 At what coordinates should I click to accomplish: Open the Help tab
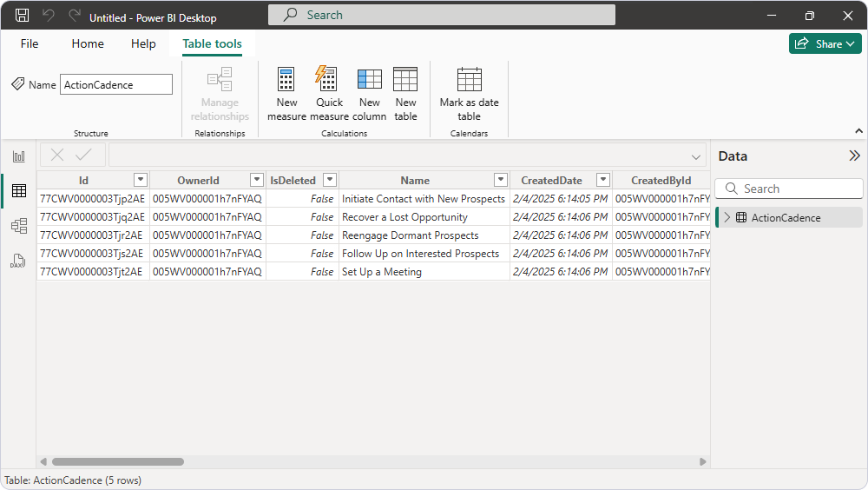click(143, 43)
